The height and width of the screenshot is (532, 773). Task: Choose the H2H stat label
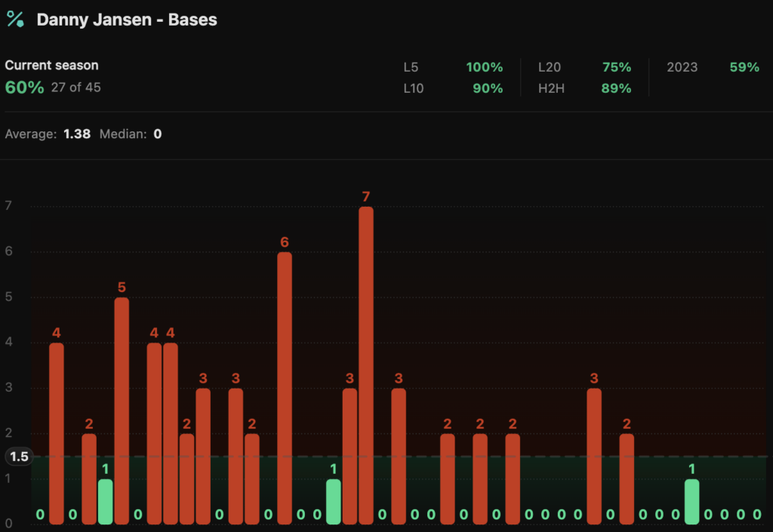pyautogui.click(x=551, y=88)
